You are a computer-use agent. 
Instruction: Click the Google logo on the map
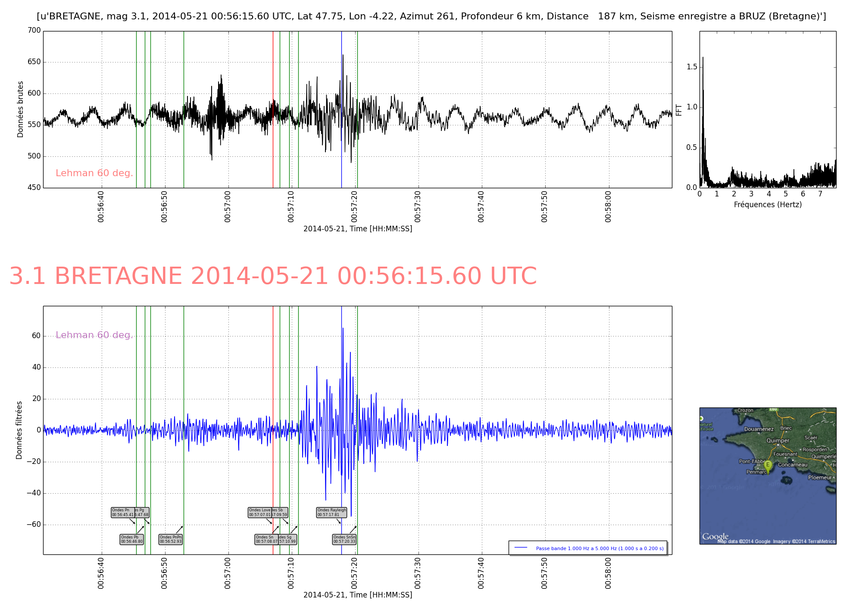715,536
